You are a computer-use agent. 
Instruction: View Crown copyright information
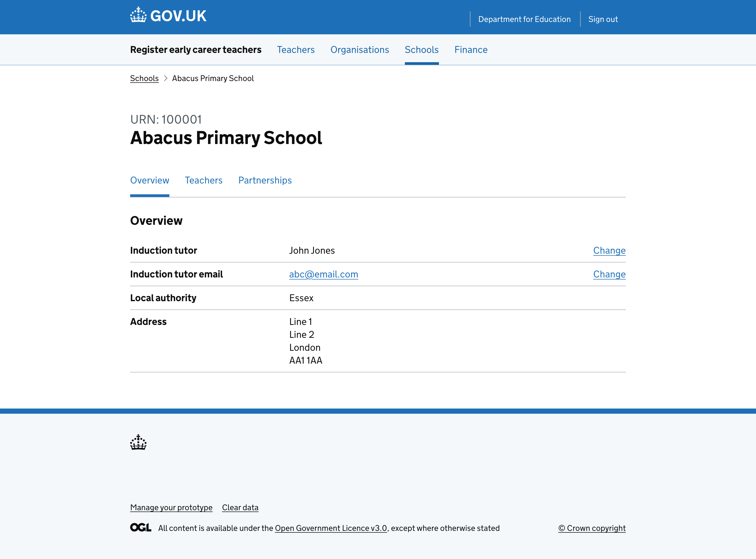point(592,528)
